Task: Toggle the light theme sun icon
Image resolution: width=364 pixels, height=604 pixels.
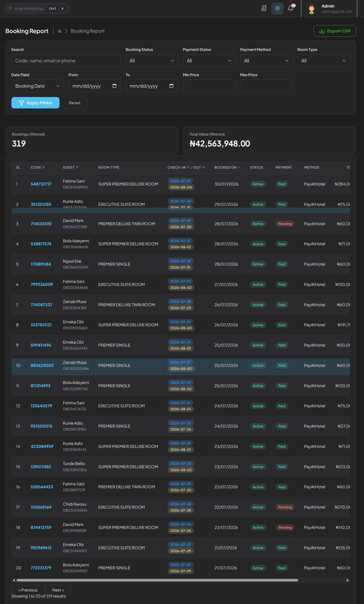Action: tap(277, 8)
